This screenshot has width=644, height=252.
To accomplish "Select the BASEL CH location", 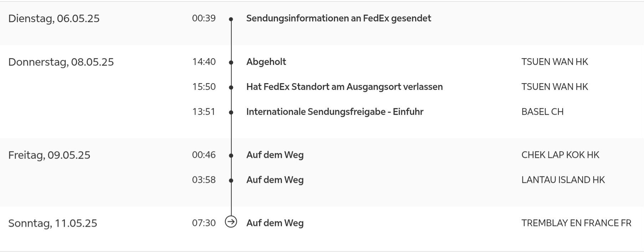I will [x=542, y=112].
